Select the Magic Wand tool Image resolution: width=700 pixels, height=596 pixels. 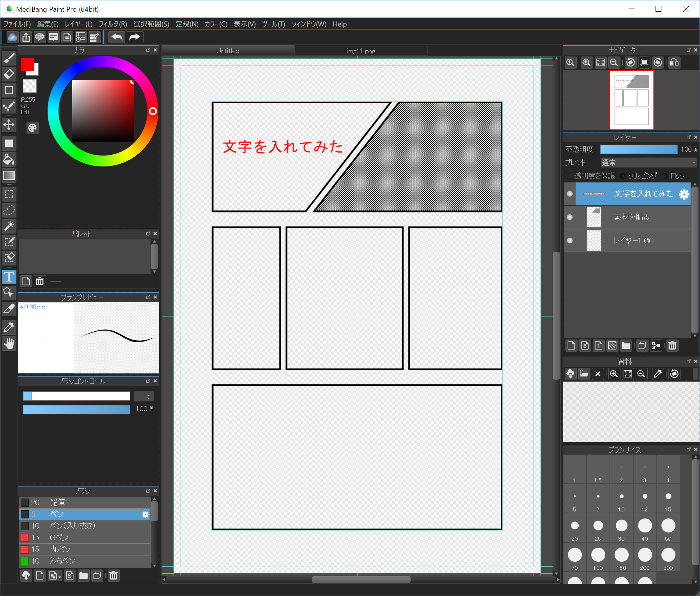[9, 226]
